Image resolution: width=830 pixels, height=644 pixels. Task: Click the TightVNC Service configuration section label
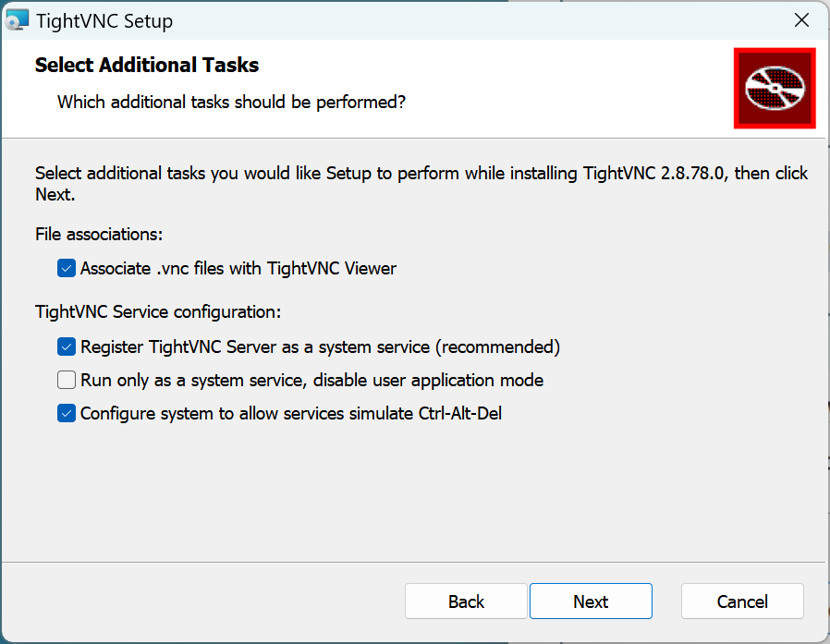(158, 312)
